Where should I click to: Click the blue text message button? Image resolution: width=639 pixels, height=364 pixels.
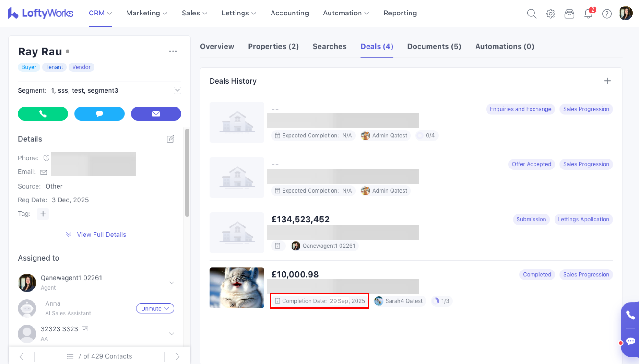pyautogui.click(x=99, y=114)
